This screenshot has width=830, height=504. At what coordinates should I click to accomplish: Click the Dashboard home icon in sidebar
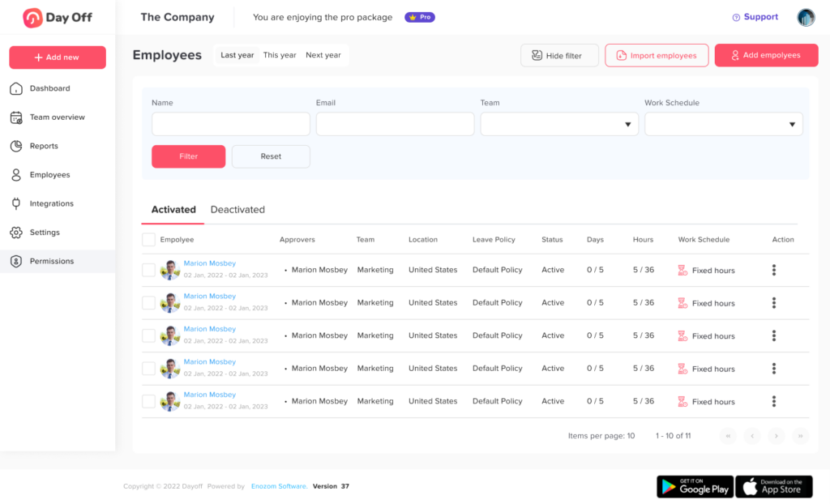pos(15,88)
